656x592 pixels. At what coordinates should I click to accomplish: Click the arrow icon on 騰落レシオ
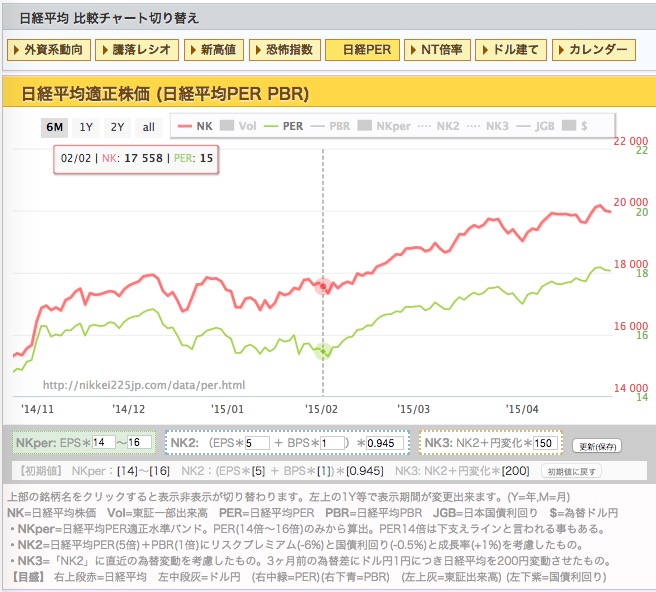(x=105, y=50)
